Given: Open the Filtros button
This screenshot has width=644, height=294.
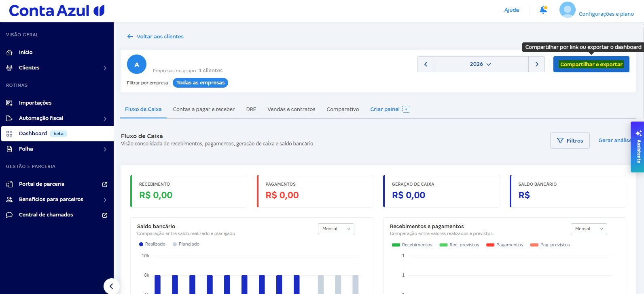Looking at the screenshot, I should 570,141.
